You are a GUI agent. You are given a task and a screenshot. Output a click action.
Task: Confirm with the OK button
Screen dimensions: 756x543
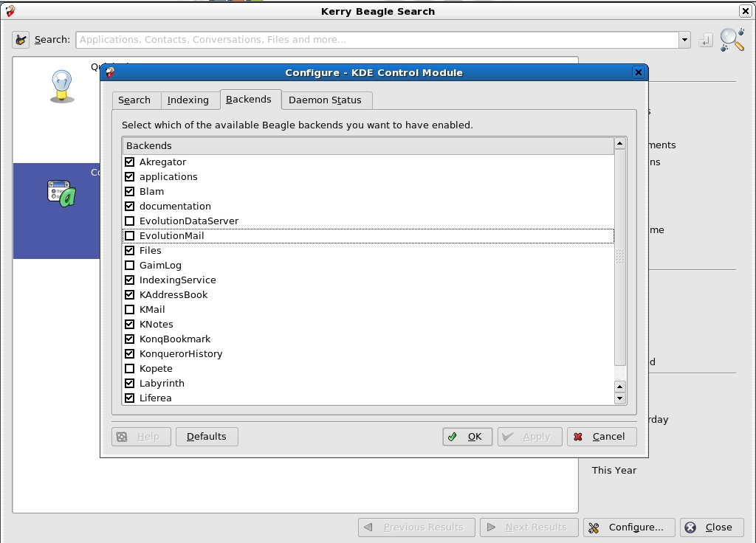(467, 437)
